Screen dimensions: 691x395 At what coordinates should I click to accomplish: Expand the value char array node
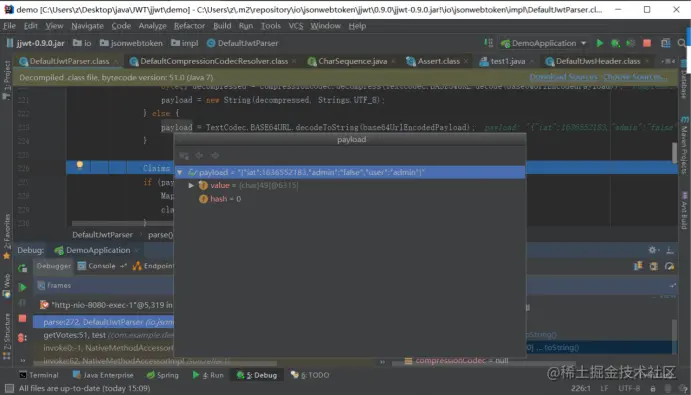pyautogui.click(x=191, y=186)
